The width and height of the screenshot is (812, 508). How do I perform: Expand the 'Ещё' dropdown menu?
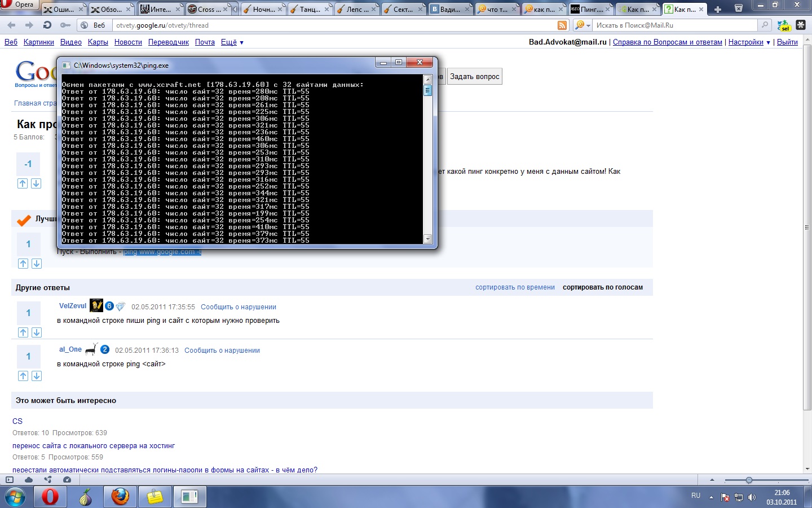[232, 42]
